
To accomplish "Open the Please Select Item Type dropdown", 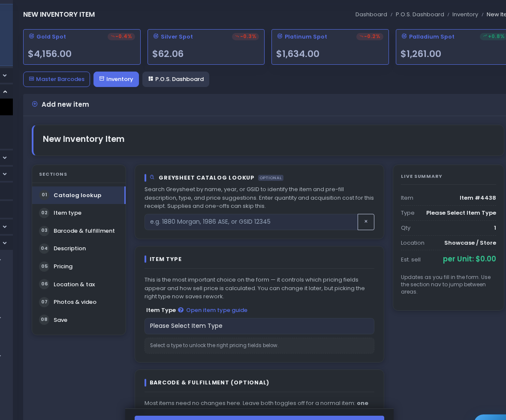I will [259, 326].
